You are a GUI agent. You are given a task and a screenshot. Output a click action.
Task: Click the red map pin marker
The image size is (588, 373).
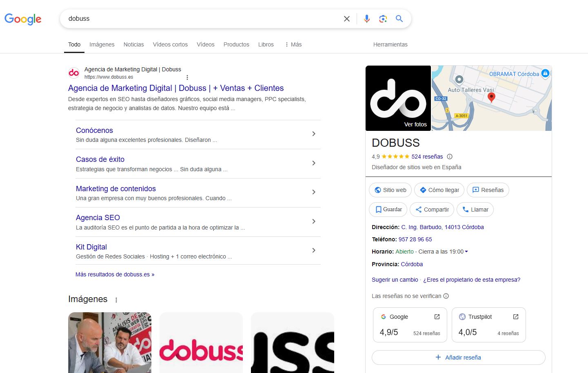click(x=491, y=97)
